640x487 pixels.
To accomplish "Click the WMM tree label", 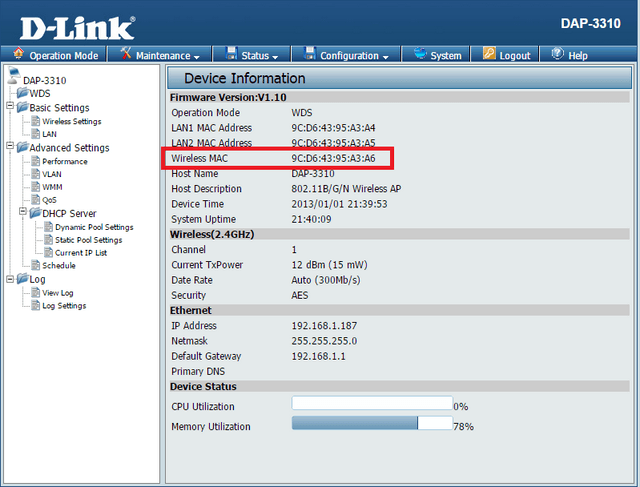I will pyautogui.click(x=52, y=187).
